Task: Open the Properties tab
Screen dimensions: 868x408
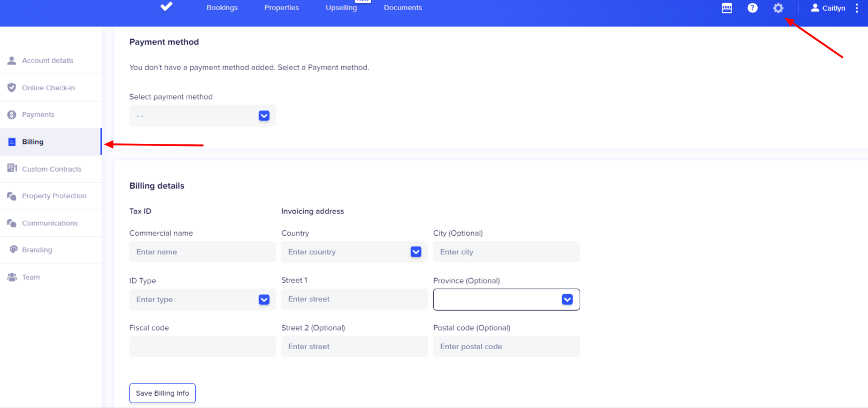Action: coord(281,7)
